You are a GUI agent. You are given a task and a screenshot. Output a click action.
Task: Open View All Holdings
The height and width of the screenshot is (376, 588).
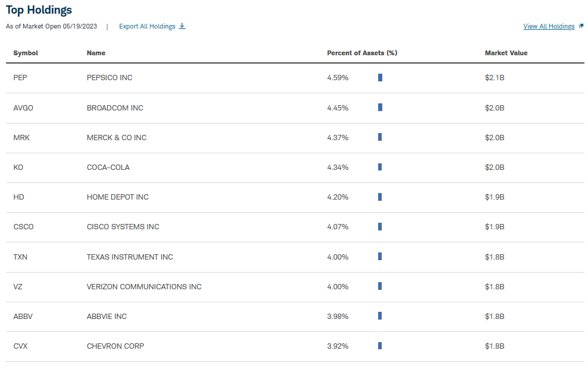click(549, 26)
